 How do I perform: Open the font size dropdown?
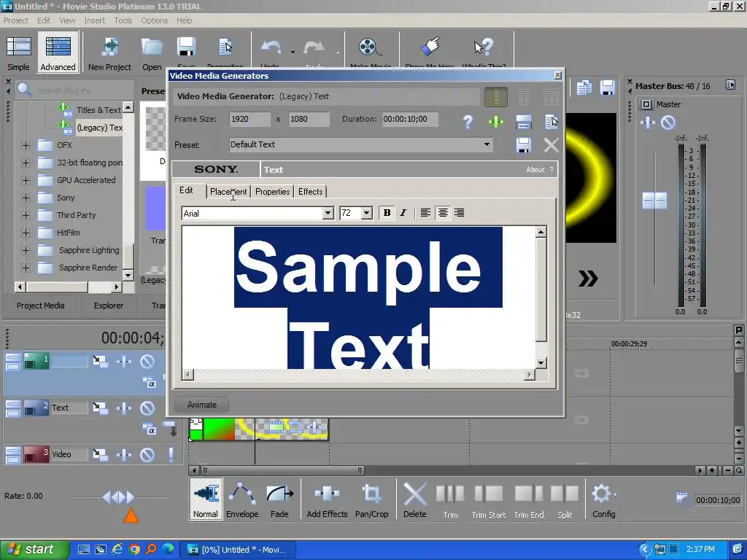[x=366, y=214]
